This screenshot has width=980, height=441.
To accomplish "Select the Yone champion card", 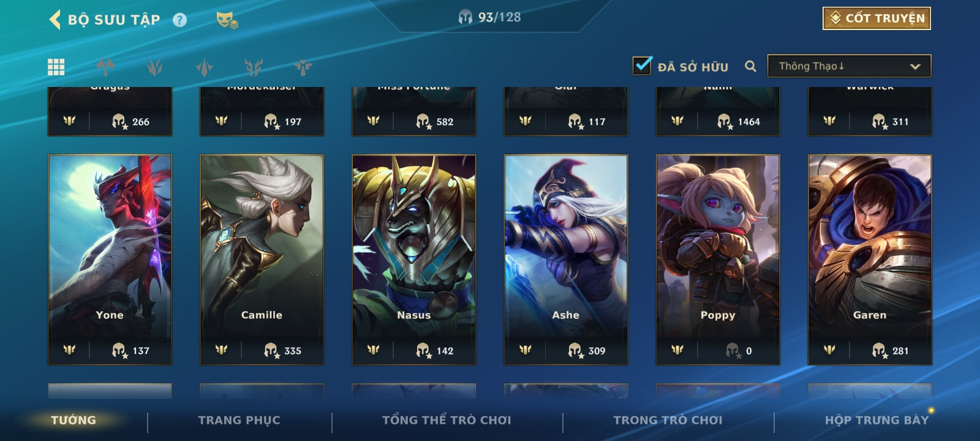I will click(x=110, y=260).
